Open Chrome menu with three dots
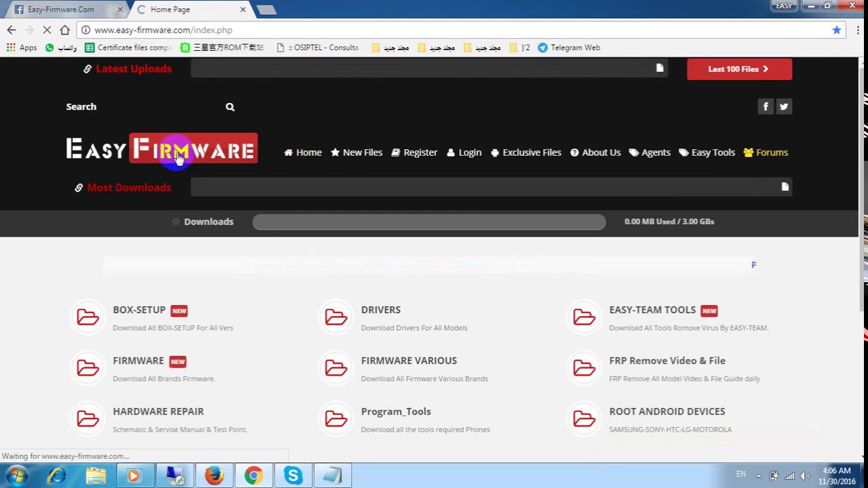This screenshot has height=488, width=868. click(858, 30)
